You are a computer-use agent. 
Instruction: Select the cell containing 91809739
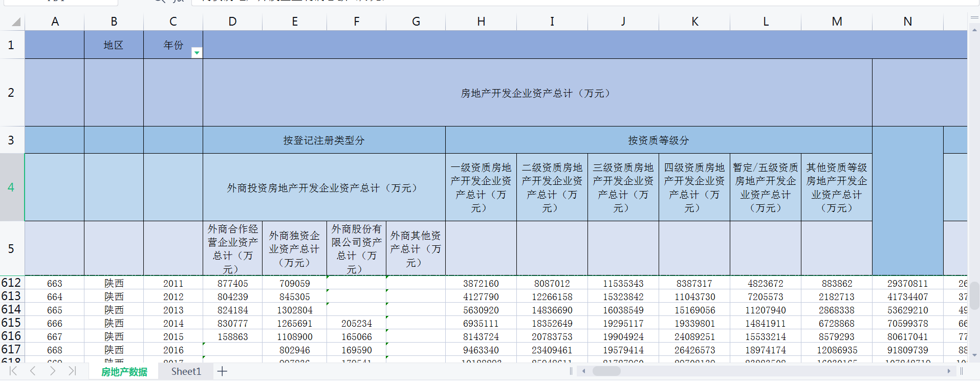pyautogui.click(x=908, y=350)
